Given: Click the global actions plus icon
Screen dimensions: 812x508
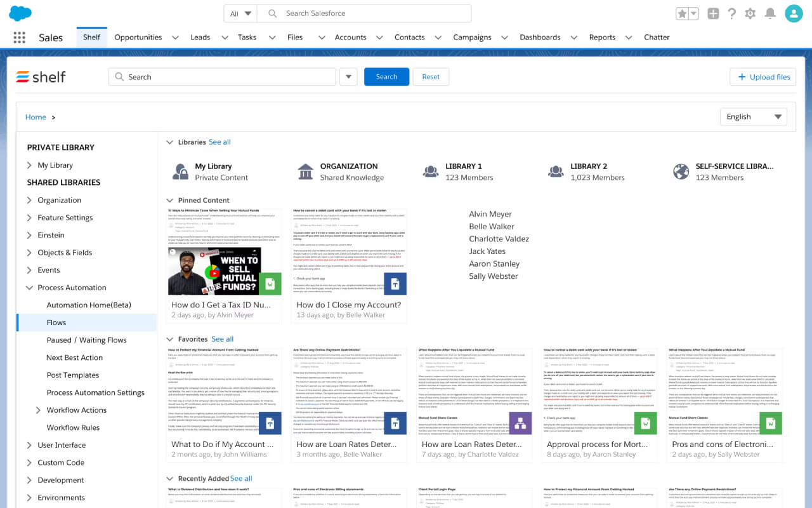Looking at the screenshot, I should (713, 13).
